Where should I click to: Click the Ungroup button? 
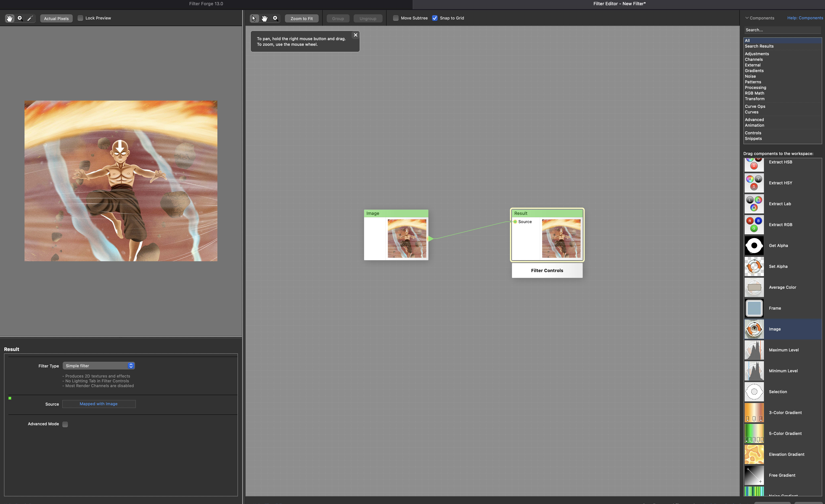pos(368,18)
